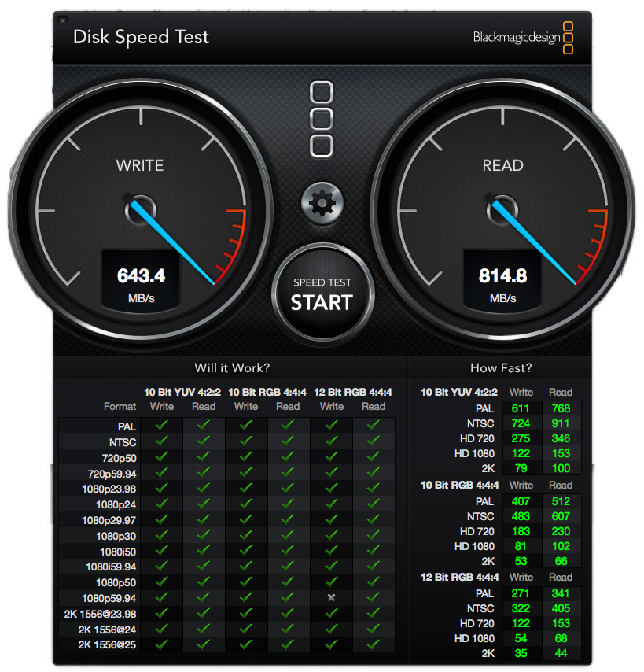The height and width of the screenshot is (672, 644).
Task: Click the NTSC 911 read value
Action: [561, 423]
